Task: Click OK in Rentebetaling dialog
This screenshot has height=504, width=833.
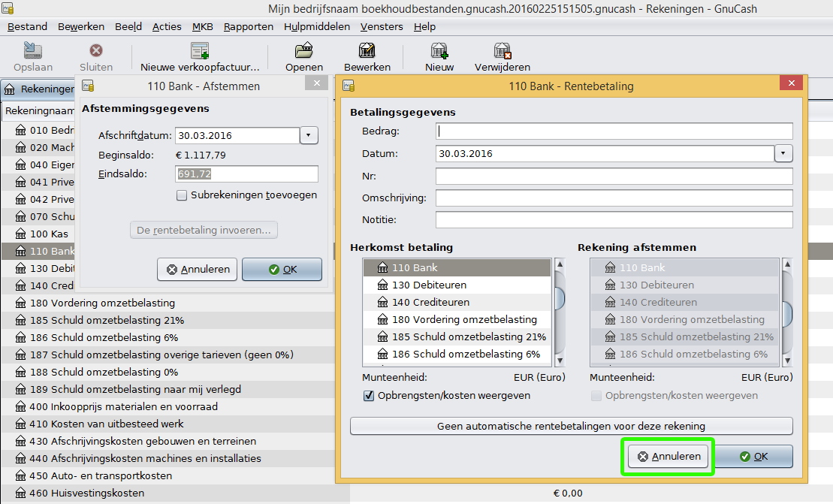Action: [753, 456]
